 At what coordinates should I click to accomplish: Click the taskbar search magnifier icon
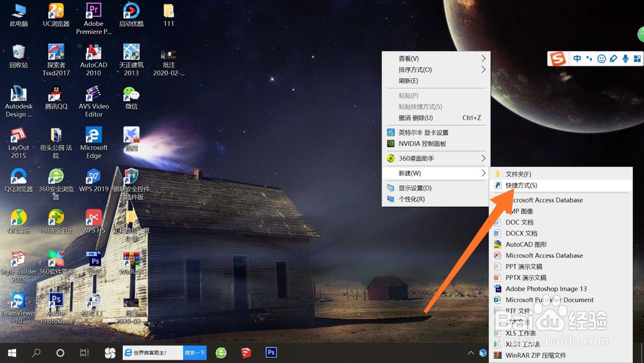[x=36, y=353]
